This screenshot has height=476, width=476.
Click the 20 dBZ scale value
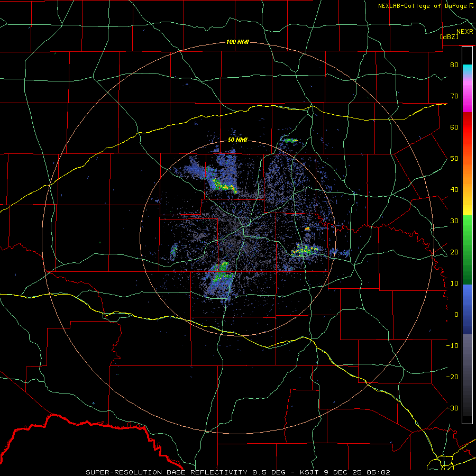454,252
